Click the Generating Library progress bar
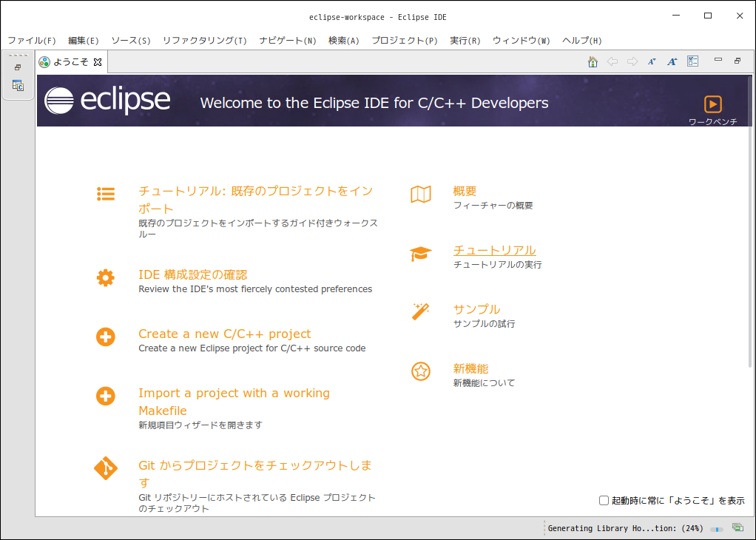Viewport: 756px width, 540px height. pyautogui.click(x=717, y=529)
